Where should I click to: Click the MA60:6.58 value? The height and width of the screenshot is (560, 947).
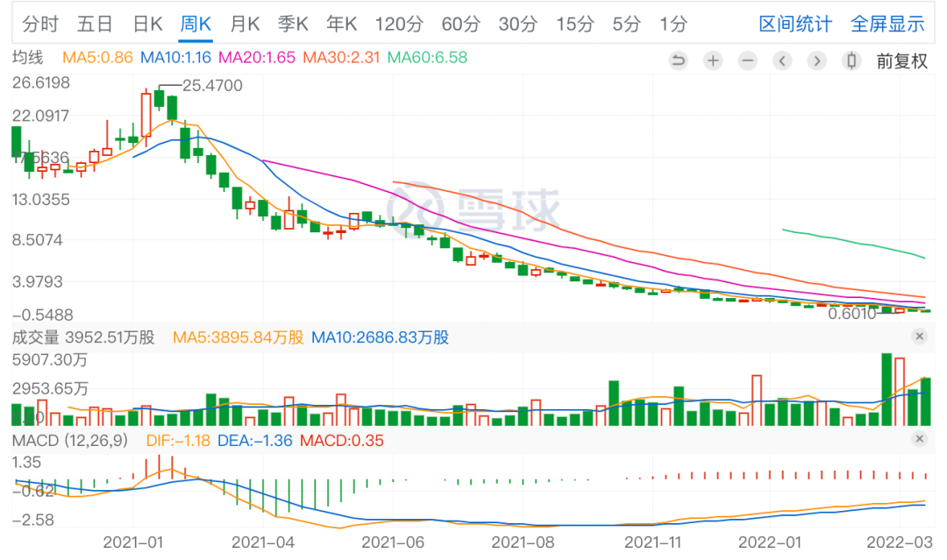pos(427,58)
